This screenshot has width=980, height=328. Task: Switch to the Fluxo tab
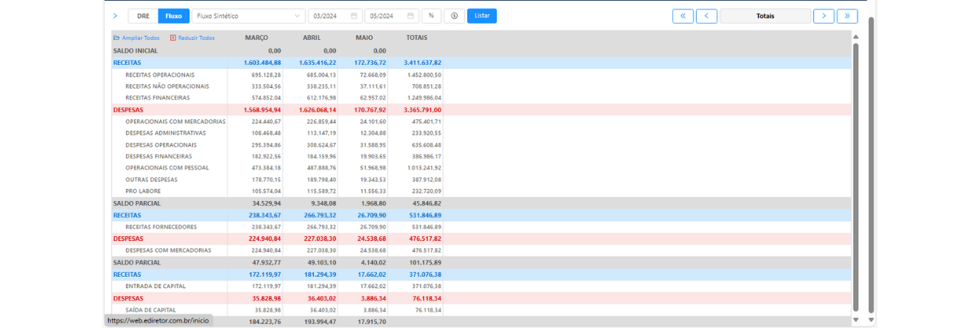[174, 15]
